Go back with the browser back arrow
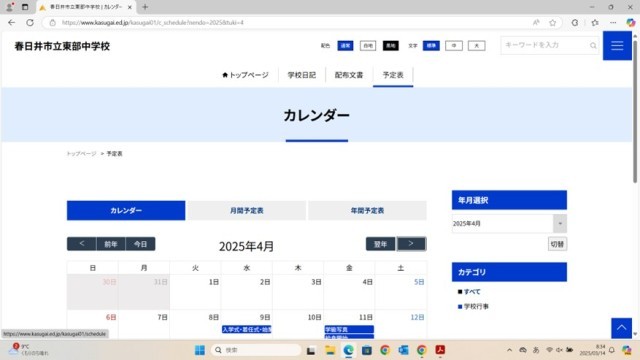Screen dimensions: 640x360 [x=11, y=22]
